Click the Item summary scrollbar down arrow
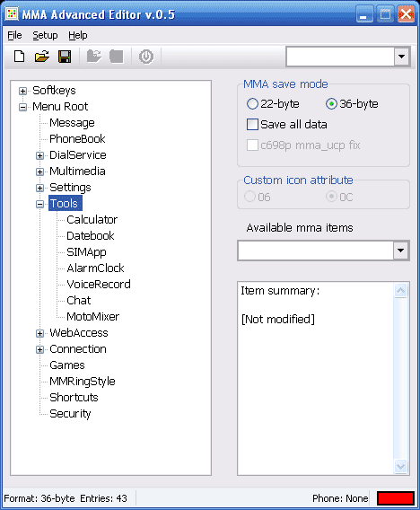Screen dimensions: 420x510 tap(401, 467)
